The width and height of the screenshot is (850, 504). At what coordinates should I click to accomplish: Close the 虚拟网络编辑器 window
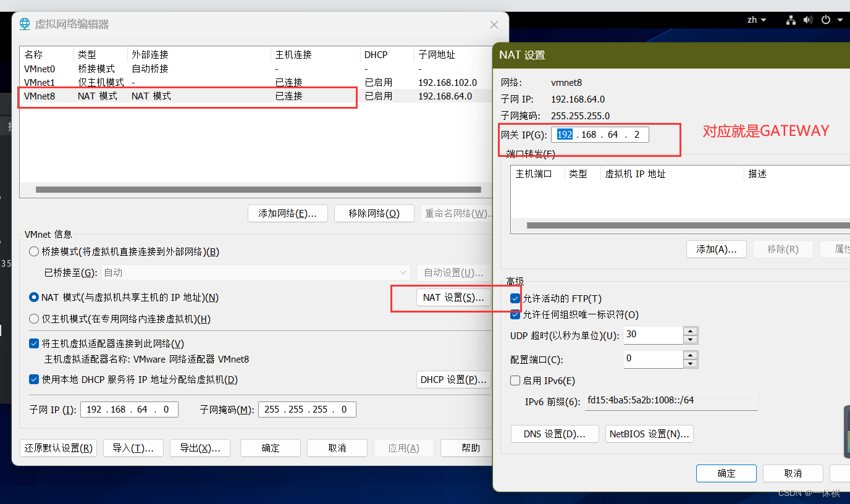pos(494,25)
